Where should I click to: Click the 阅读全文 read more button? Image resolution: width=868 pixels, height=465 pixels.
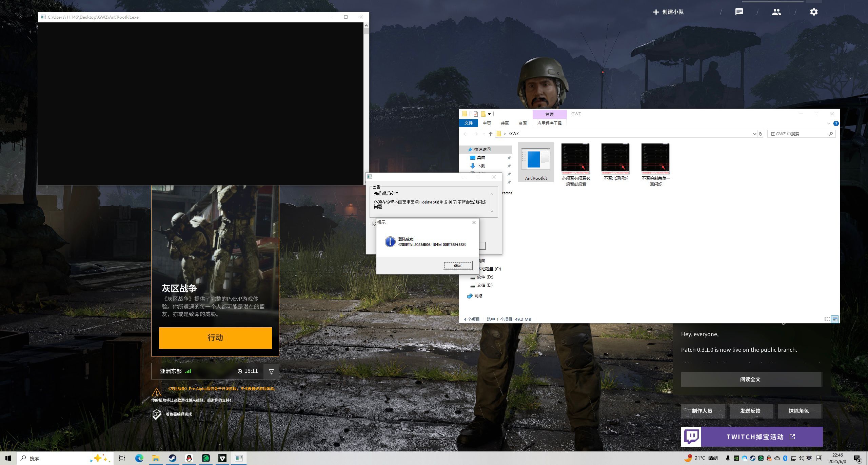(751, 379)
